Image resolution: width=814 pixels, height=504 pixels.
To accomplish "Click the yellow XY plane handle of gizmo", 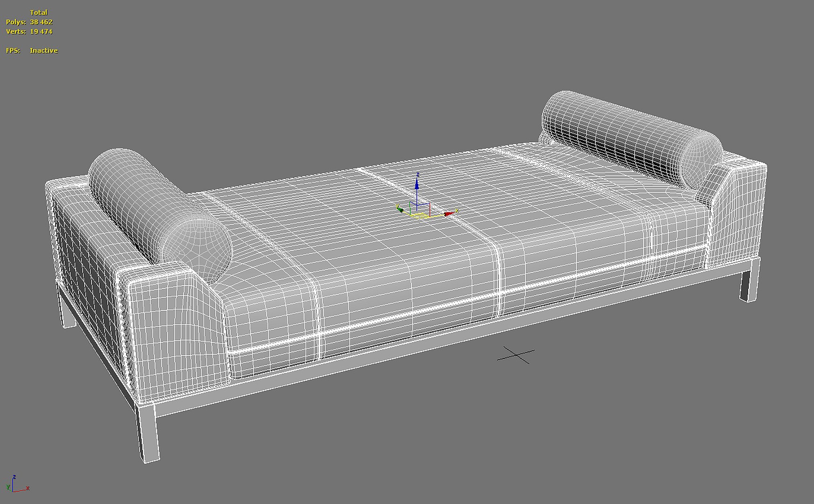I will pyautogui.click(x=420, y=216).
